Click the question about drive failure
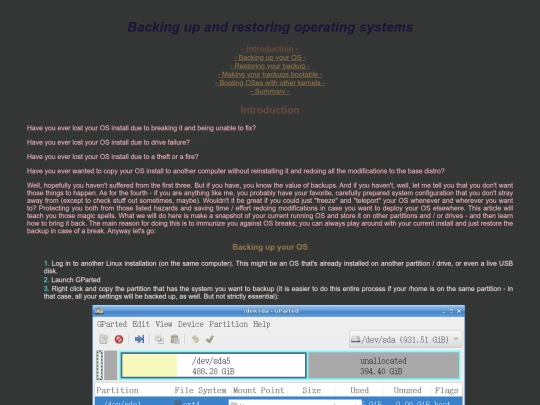This screenshot has height=405, width=540. click(108, 142)
